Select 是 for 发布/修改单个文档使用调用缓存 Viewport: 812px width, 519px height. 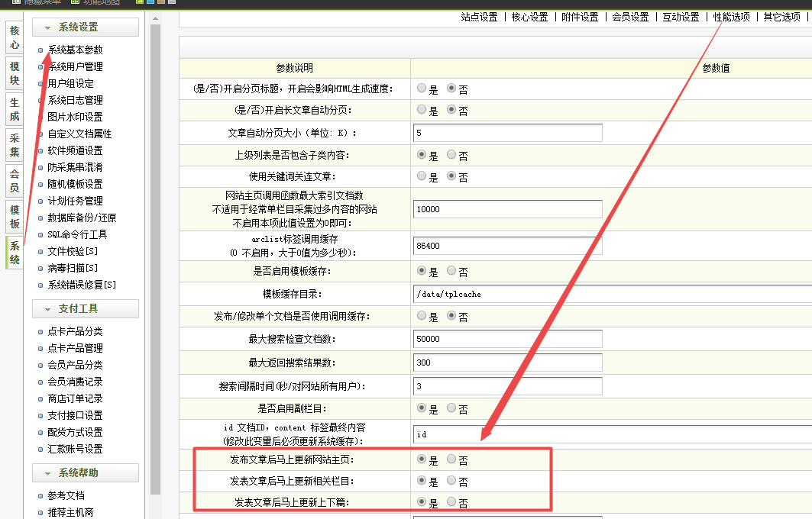coord(422,316)
